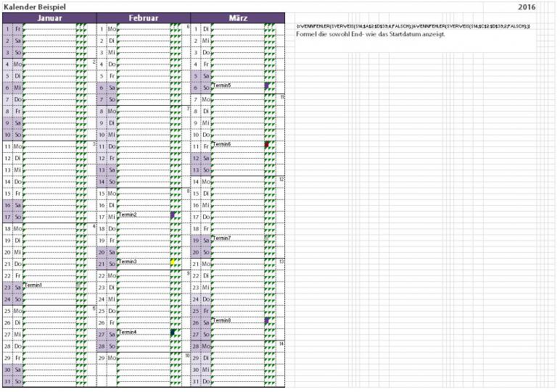Click the Termin7 entry on 19 März
This screenshot has height=392, width=560.
coord(222,238)
